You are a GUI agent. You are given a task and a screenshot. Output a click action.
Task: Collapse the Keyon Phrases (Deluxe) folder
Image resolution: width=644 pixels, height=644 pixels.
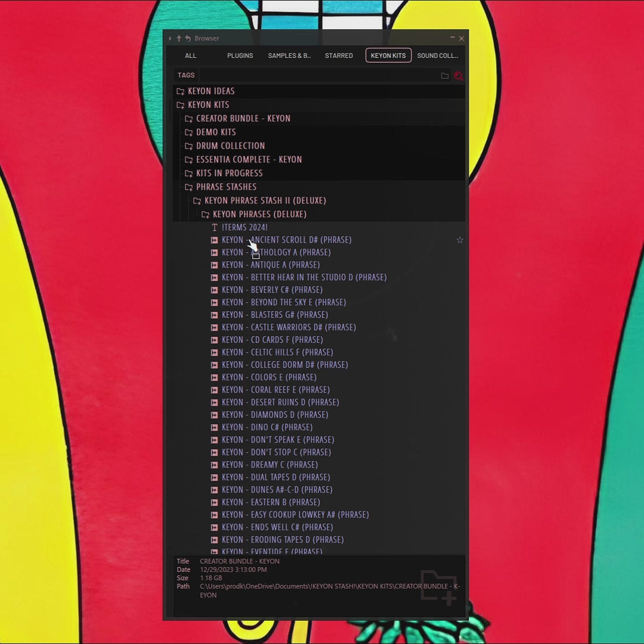(x=259, y=214)
